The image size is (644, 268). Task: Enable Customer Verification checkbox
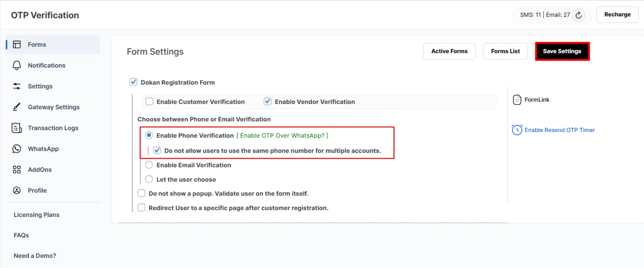point(149,101)
